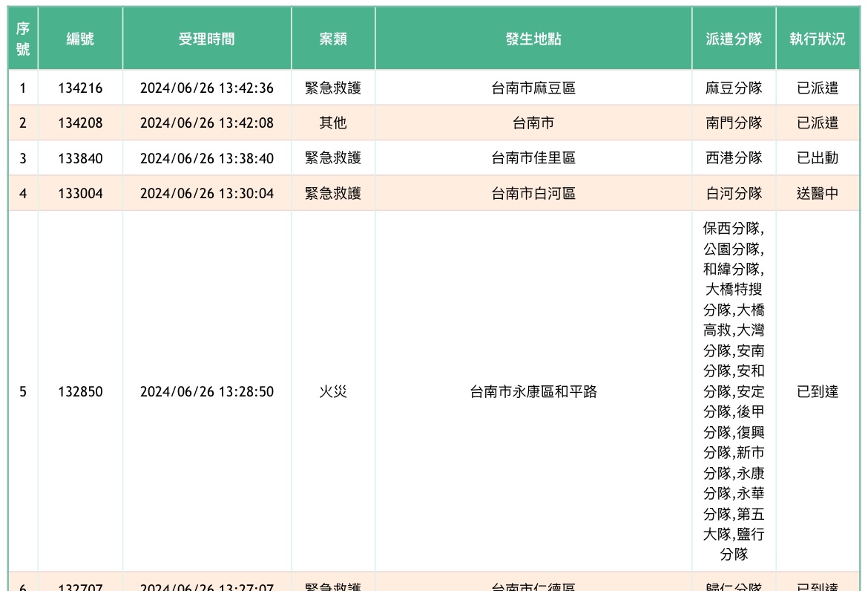Click case number 132850
This screenshot has height=591, width=868.
click(80, 392)
